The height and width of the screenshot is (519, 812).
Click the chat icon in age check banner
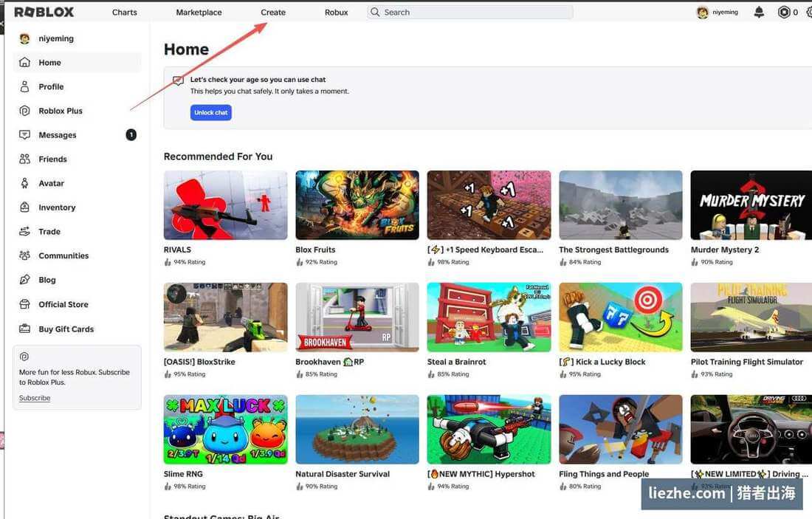point(178,80)
